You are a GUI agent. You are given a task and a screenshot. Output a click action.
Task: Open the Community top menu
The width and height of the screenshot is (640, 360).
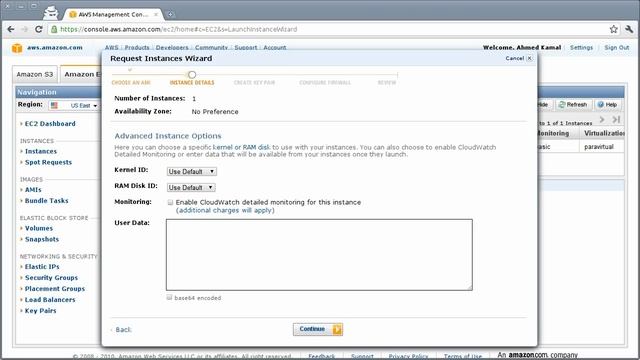(211, 48)
